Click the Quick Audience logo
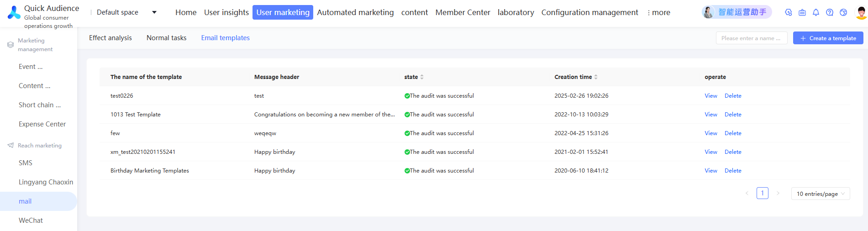 tap(14, 13)
